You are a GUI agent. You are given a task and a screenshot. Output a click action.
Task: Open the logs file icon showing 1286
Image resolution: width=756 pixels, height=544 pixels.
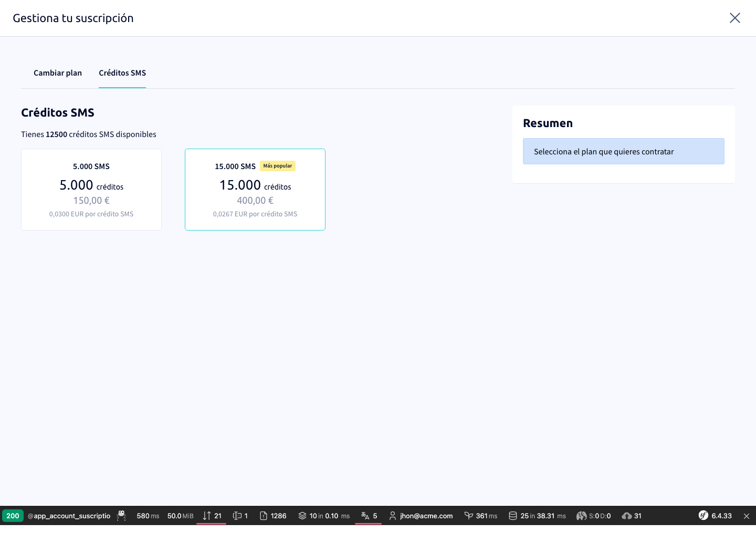(264, 516)
